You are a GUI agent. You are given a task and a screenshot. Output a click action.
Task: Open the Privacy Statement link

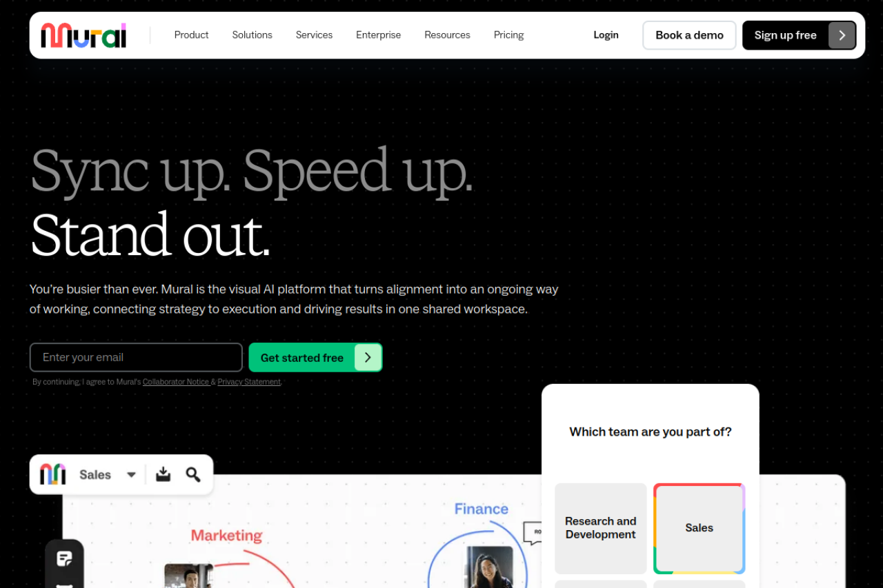(249, 382)
